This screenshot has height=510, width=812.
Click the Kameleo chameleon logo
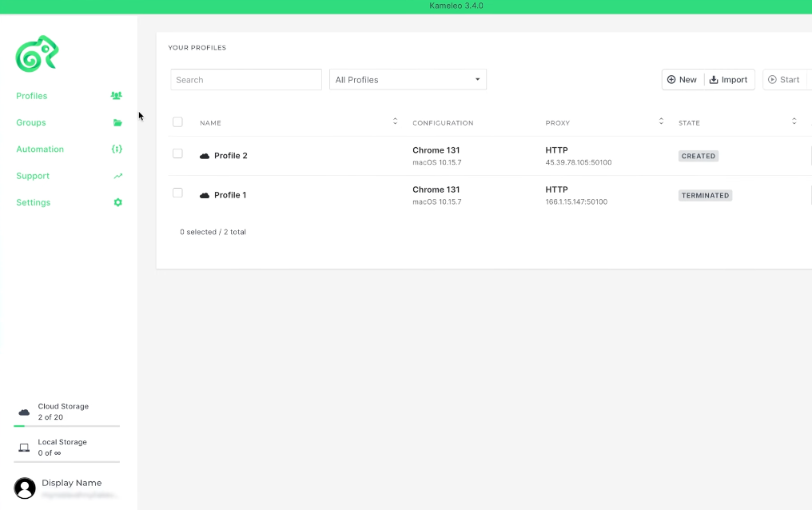pyautogui.click(x=37, y=54)
